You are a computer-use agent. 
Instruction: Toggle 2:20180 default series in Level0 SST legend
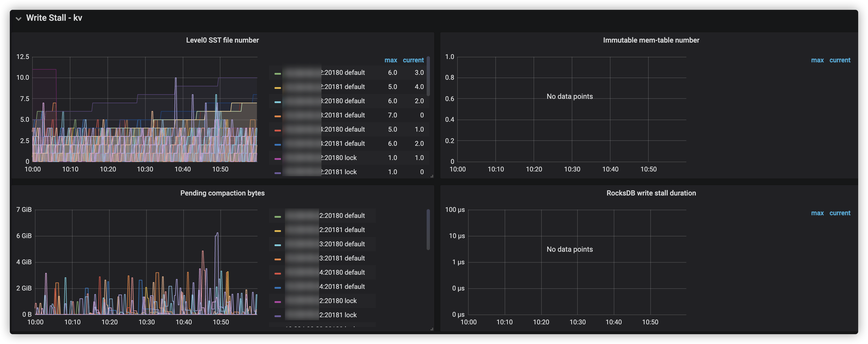pos(342,73)
